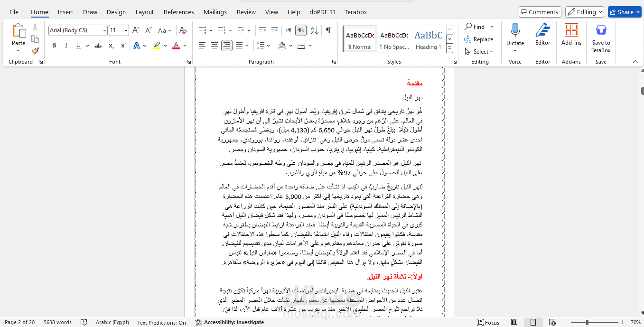Toggle italic formatting
This screenshot has width=644, height=327.
66,46
